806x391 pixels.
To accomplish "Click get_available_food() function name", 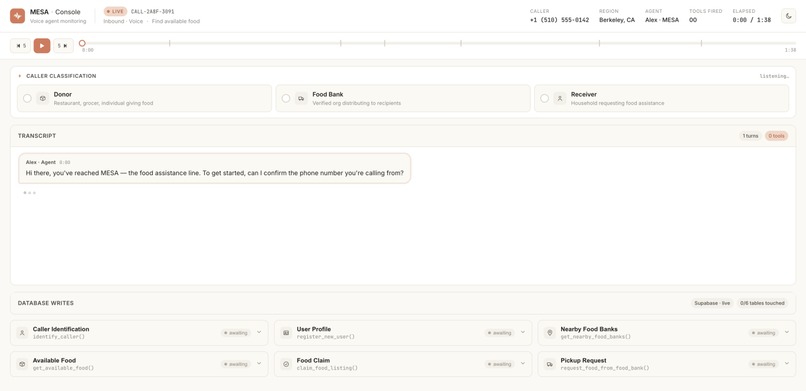I will tap(63, 368).
